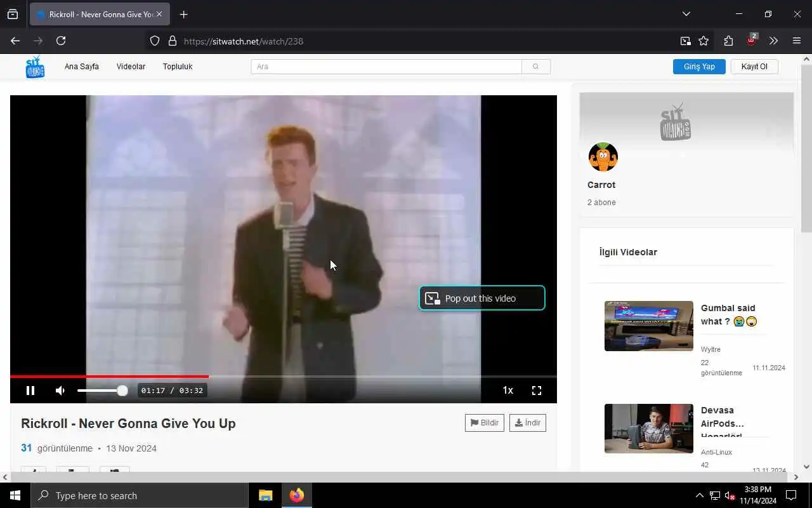812x508 pixels.
Task: Download the video with İndir button
Action: 528,423
